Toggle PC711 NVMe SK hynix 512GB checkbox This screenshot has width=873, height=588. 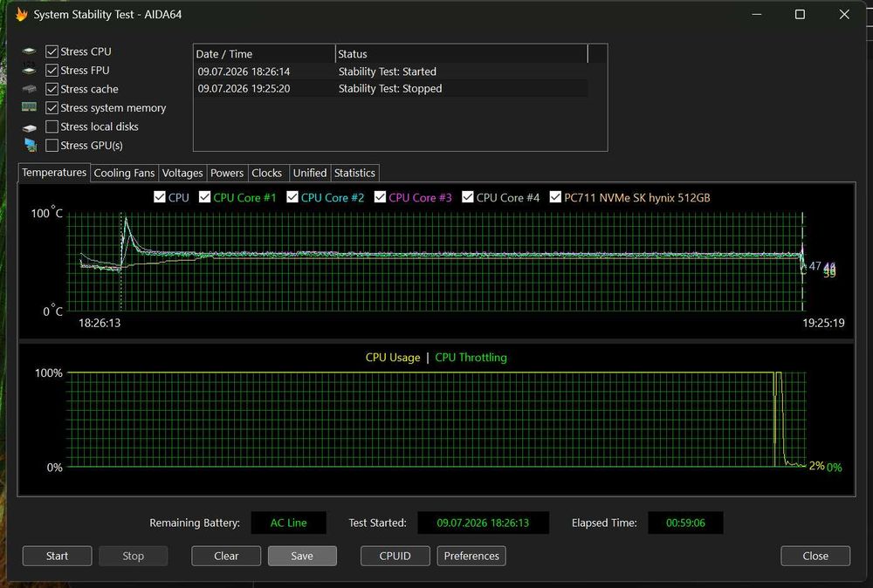tap(555, 197)
